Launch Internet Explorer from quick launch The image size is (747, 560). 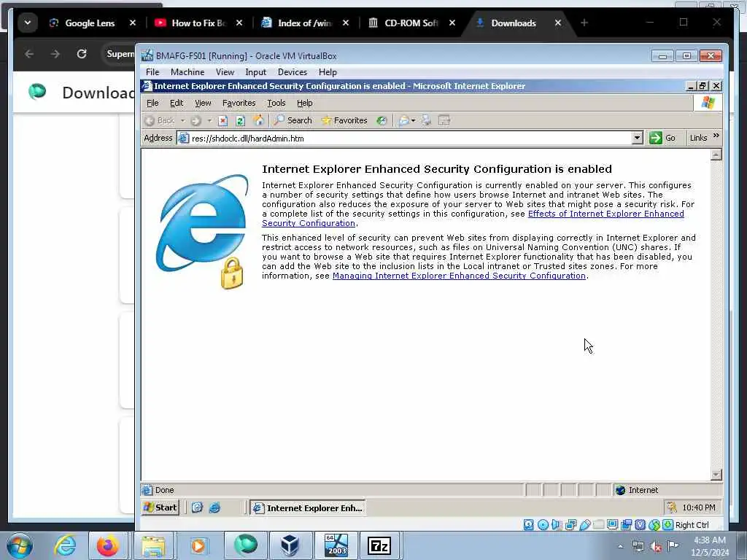pyautogui.click(x=215, y=507)
